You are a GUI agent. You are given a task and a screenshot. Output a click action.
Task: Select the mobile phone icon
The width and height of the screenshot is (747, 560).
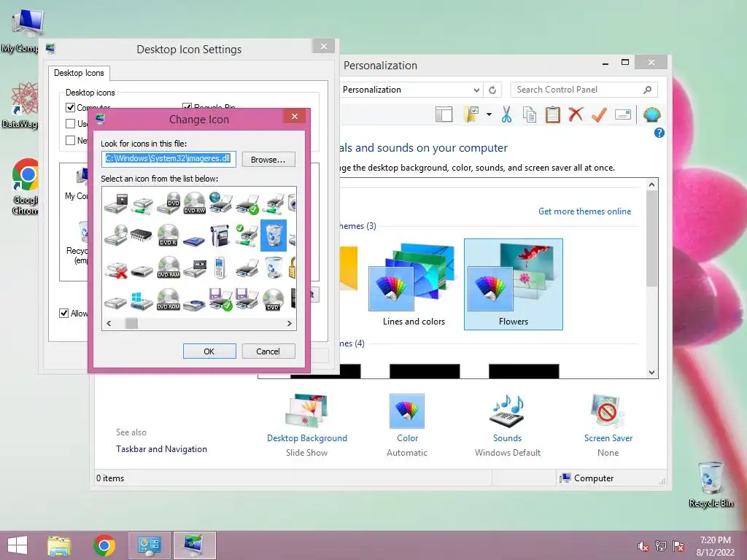click(x=220, y=268)
